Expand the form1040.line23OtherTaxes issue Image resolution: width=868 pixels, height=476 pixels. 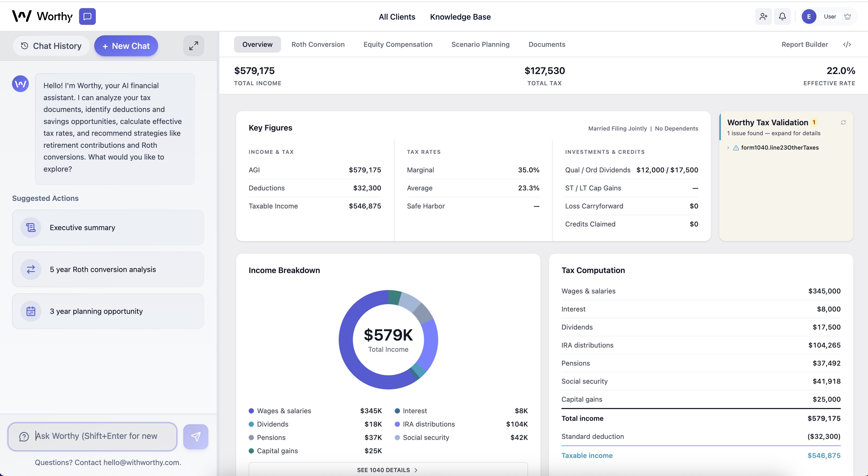click(728, 148)
